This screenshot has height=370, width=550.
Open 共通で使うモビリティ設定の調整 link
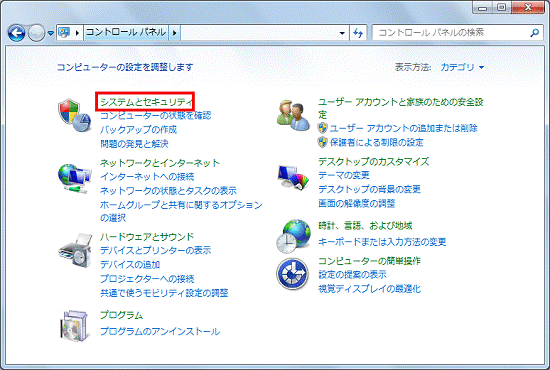point(164,293)
